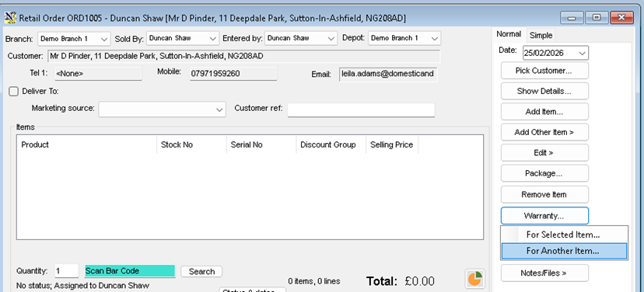The image size is (644, 292).
Task: Open the Entered by dropdown
Action: [x=301, y=39]
